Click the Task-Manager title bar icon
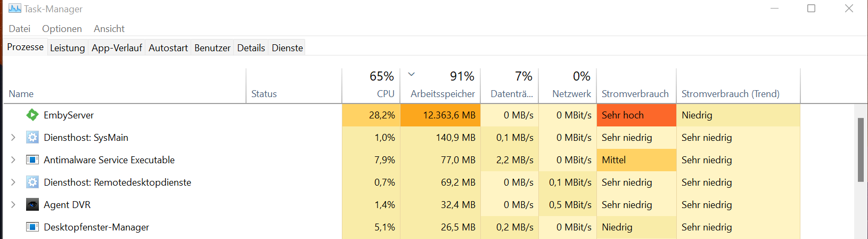This screenshot has width=868, height=239. 15,9
